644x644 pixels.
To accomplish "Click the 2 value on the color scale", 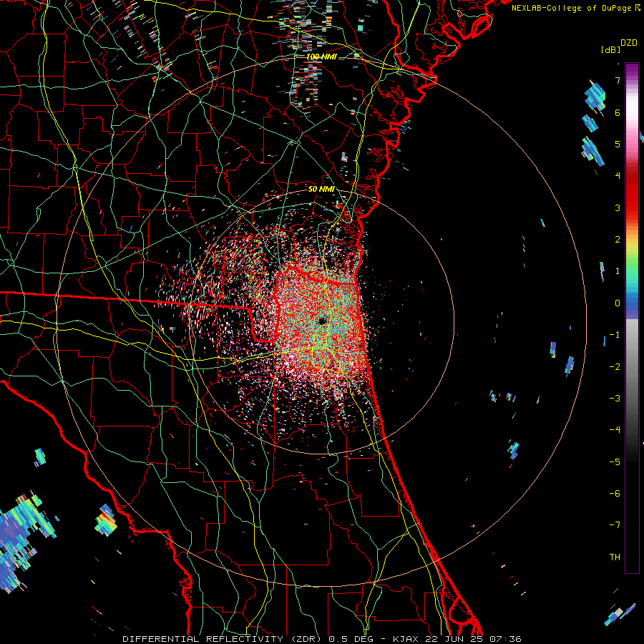I will (618, 240).
